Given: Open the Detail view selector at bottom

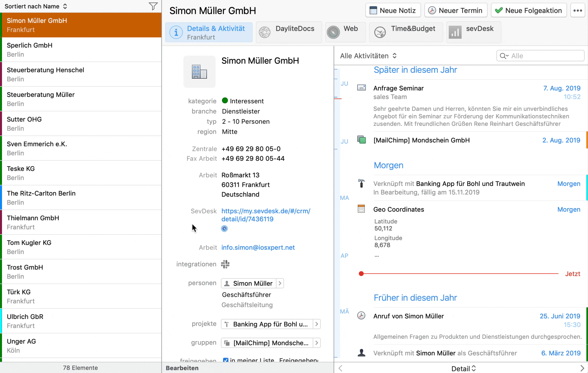Looking at the screenshot, I should (463, 368).
